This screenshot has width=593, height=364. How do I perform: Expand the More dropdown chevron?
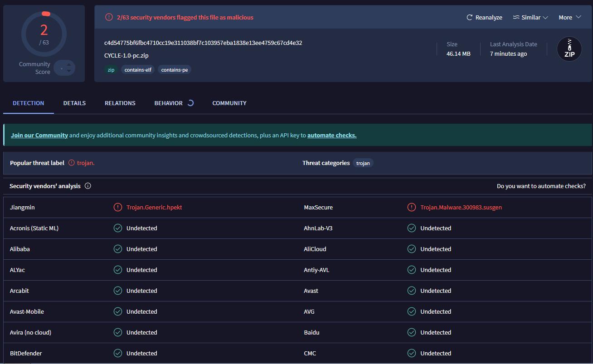tap(578, 17)
